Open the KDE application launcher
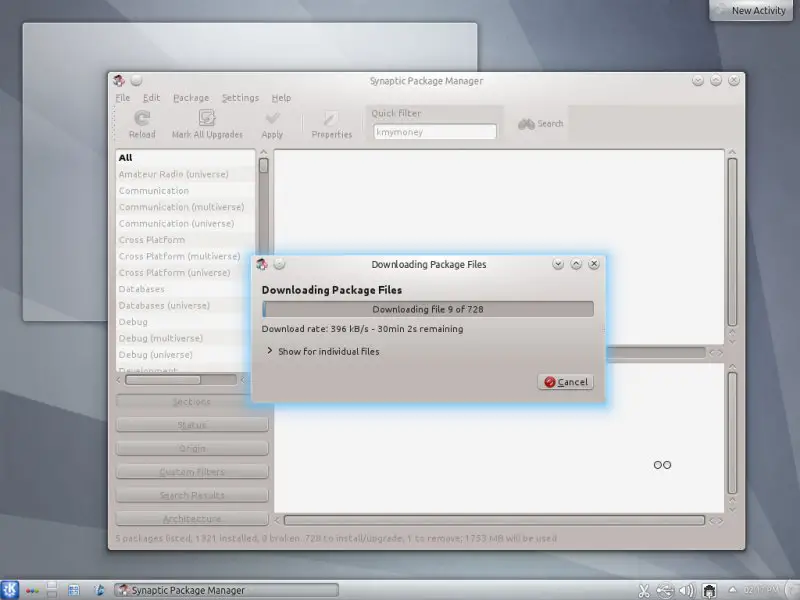 10,590
